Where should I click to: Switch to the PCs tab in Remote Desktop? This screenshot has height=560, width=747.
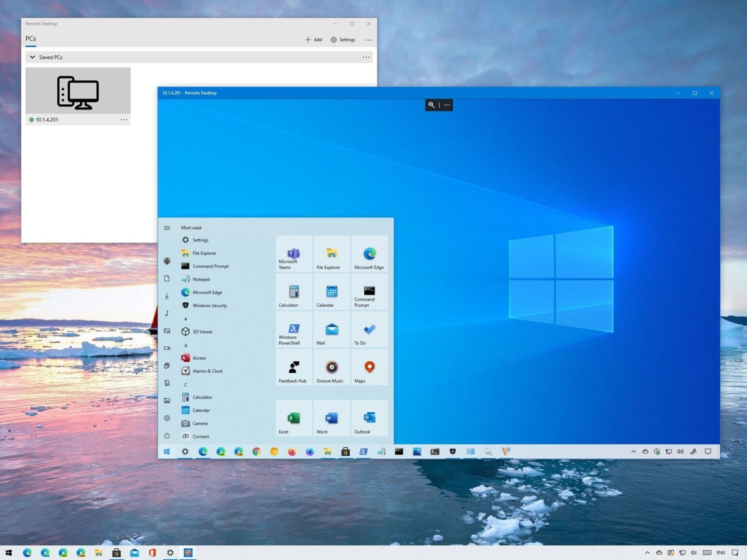[30, 38]
